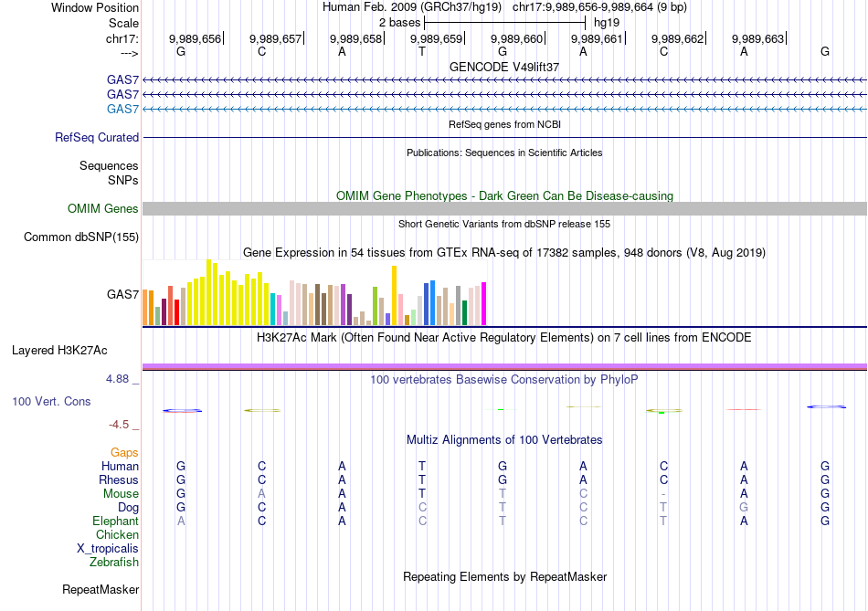Click the "SNPs" track label
The image size is (868, 611).
[123, 181]
